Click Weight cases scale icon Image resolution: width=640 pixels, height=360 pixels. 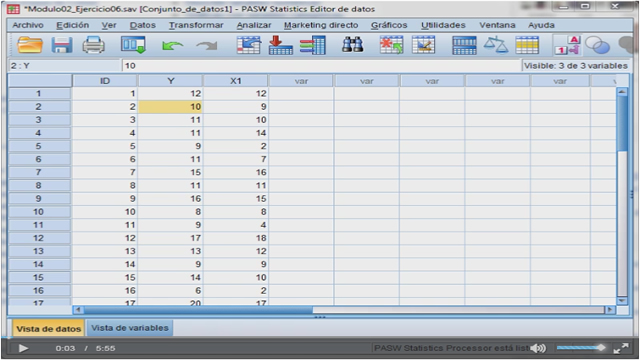pyautogui.click(x=496, y=44)
